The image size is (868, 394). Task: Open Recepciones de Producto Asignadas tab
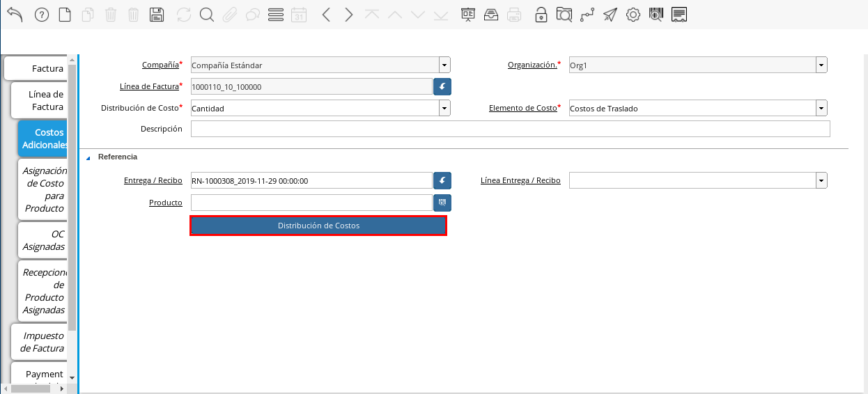(x=43, y=291)
